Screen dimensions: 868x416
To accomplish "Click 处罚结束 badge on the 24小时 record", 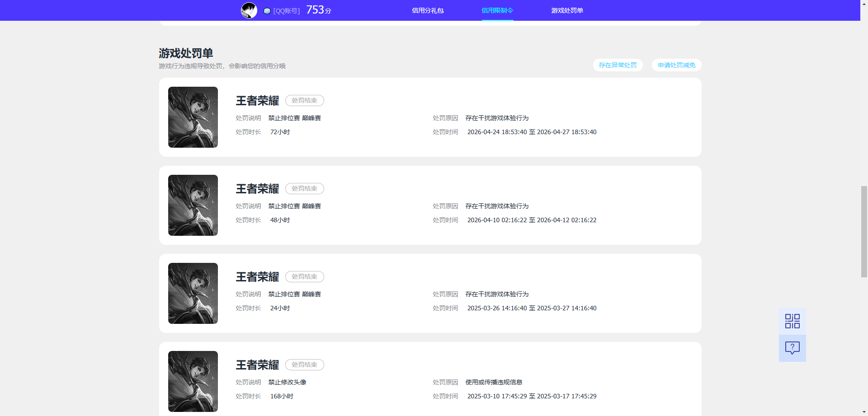I will click(304, 276).
